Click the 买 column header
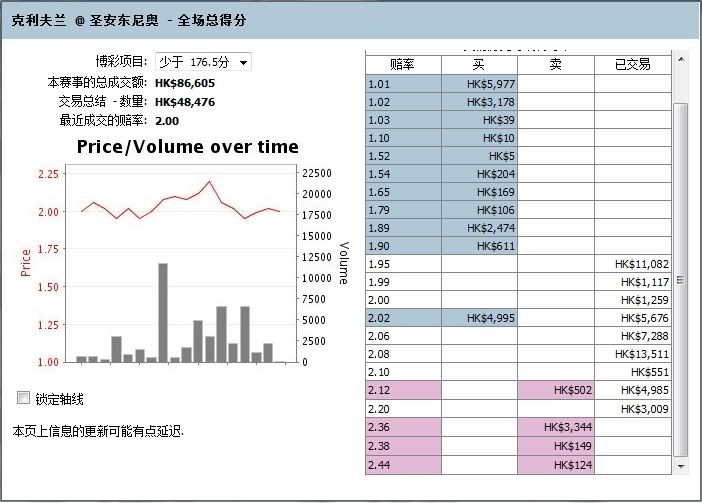702x503 pixels. (x=480, y=64)
